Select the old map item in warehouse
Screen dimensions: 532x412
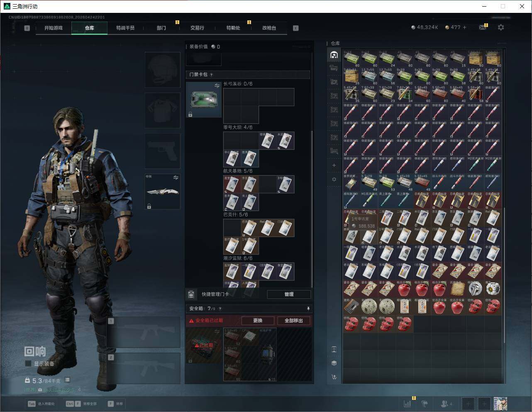(x=458, y=288)
